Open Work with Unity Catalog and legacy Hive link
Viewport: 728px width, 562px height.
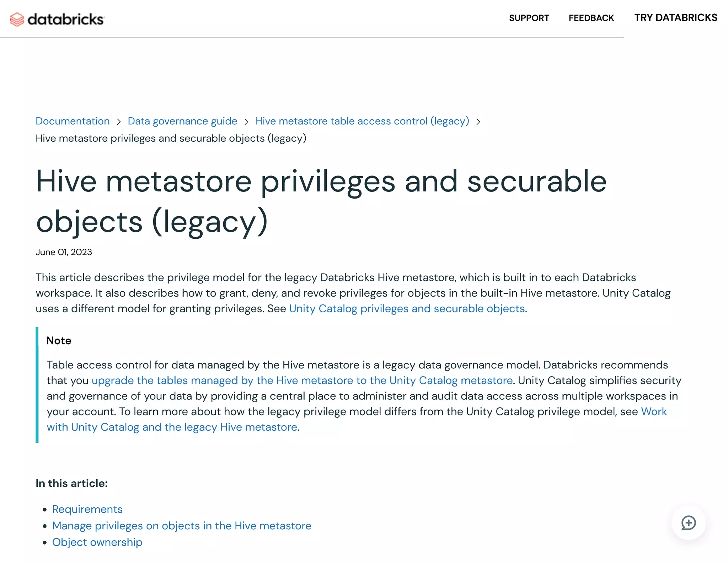[x=172, y=427]
